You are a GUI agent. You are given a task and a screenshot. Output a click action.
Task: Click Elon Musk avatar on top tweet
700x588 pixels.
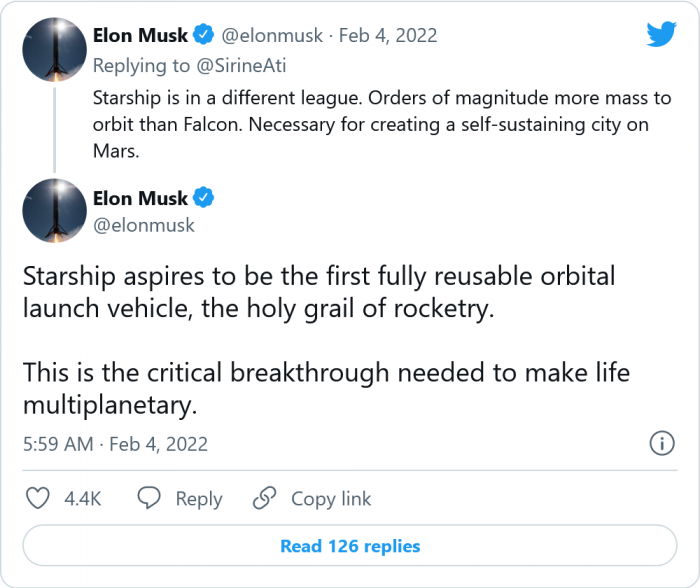click(53, 49)
